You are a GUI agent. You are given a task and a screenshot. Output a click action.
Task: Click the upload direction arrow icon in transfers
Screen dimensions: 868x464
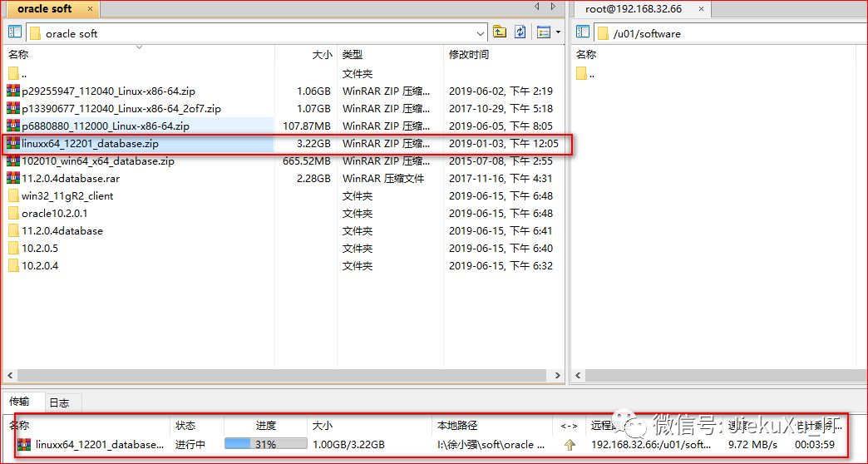[570, 444]
